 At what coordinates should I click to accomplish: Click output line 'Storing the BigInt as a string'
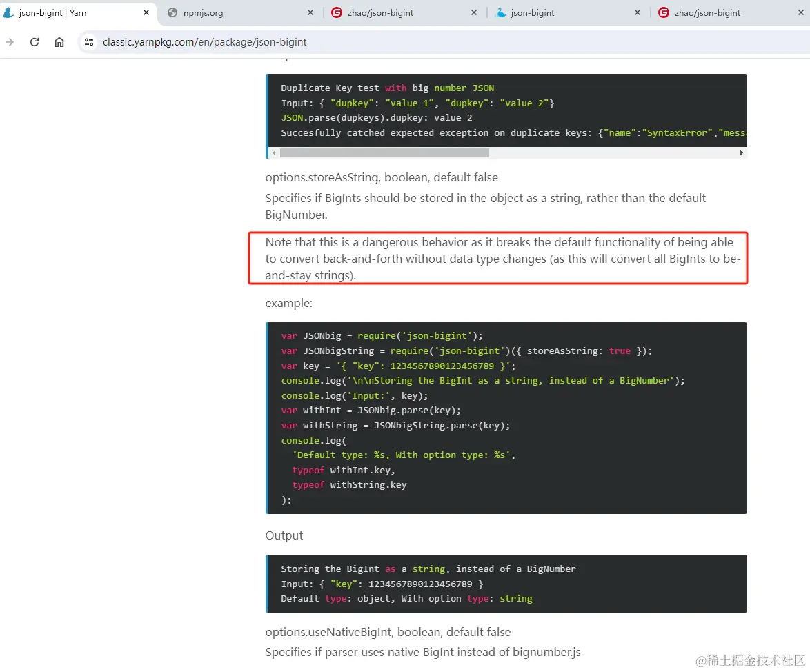pyautogui.click(x=428, y=569)
